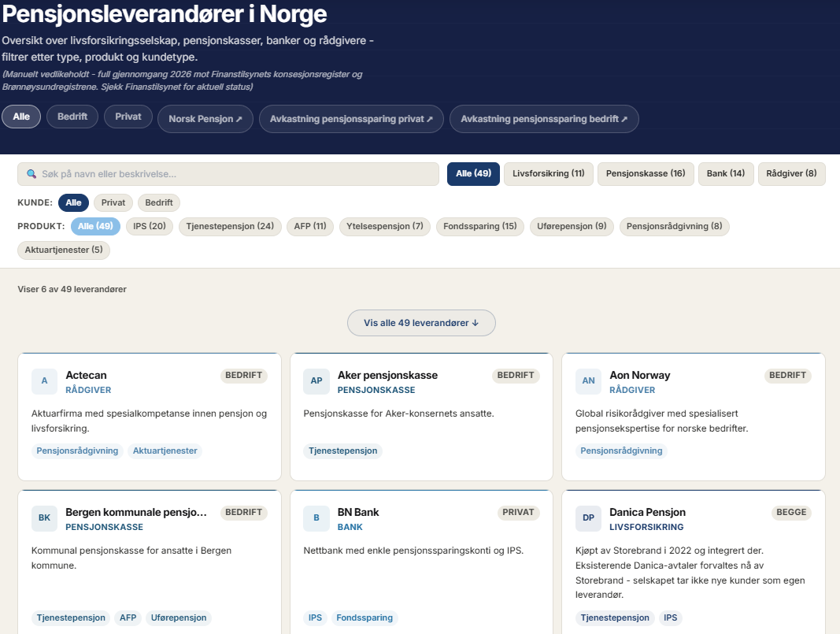Set KUNDE filter to Bedrift
The width and height of the screenshot is (840, 634).
(x=159, y=202)
